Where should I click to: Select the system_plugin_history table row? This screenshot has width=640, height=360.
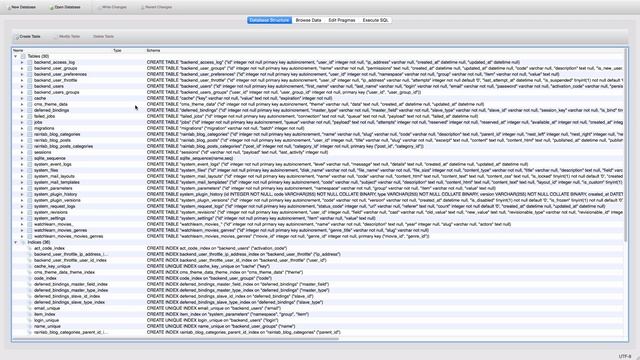pos(318,194)
